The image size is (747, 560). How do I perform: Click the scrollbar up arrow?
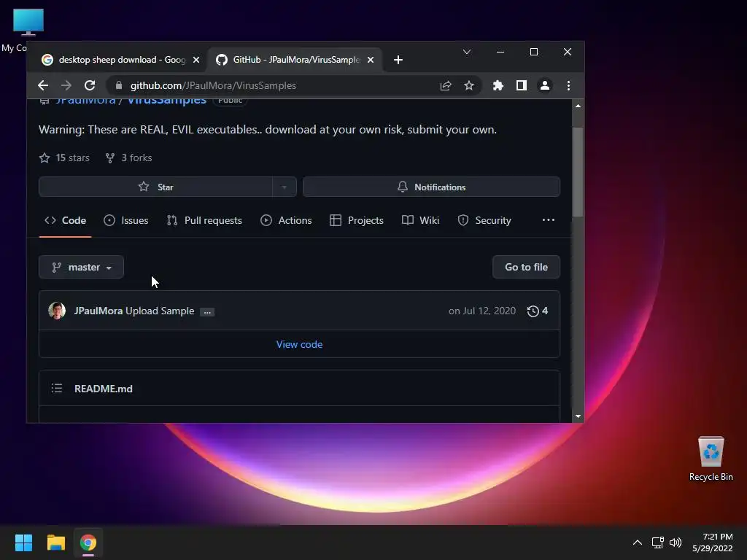pos(578,106)
